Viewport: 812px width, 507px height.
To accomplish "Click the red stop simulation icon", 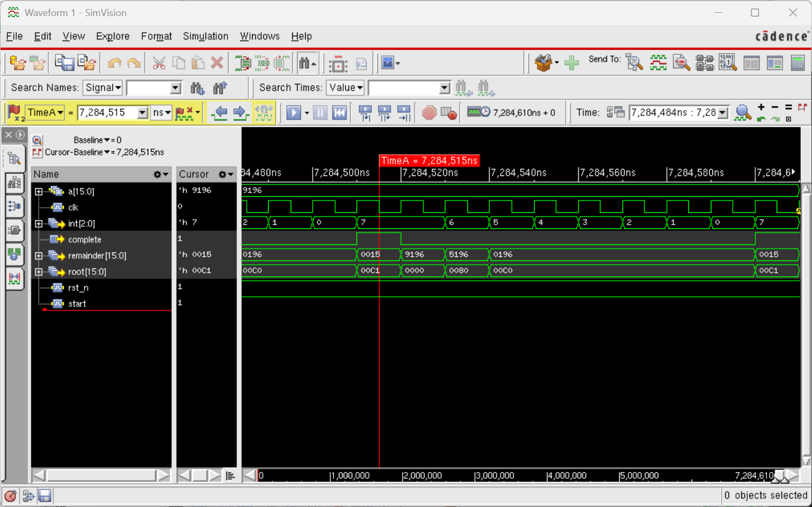I will (429, 113).
